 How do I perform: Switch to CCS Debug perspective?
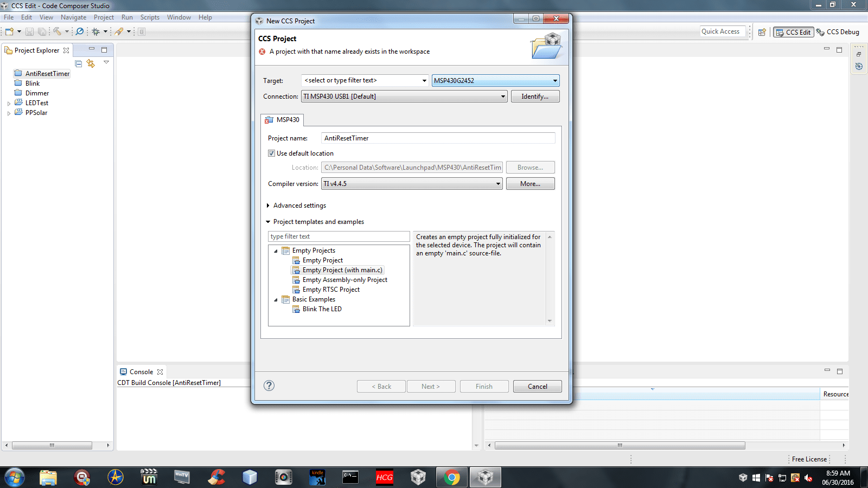838,32
